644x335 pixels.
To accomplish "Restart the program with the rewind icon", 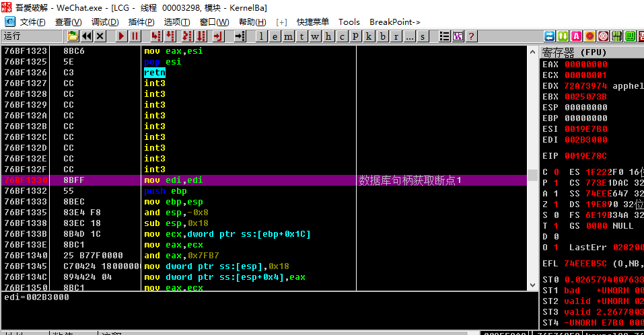I will (x=87, y=36).
